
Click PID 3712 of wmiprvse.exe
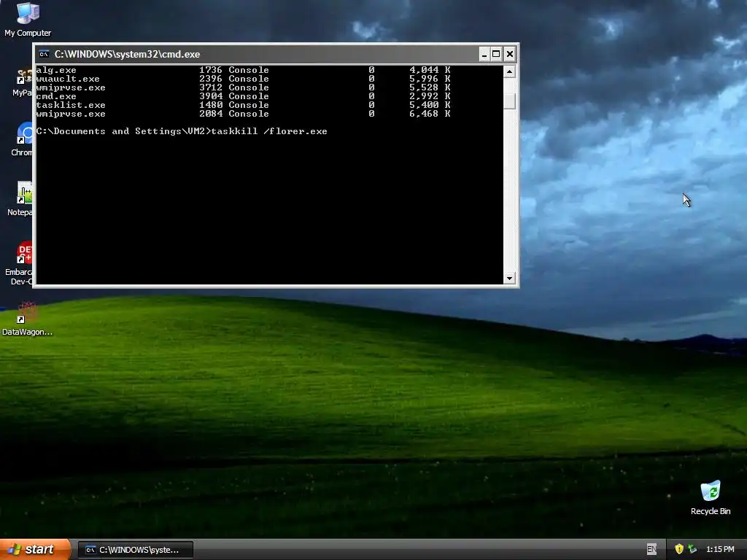click(x=211, y=87)
